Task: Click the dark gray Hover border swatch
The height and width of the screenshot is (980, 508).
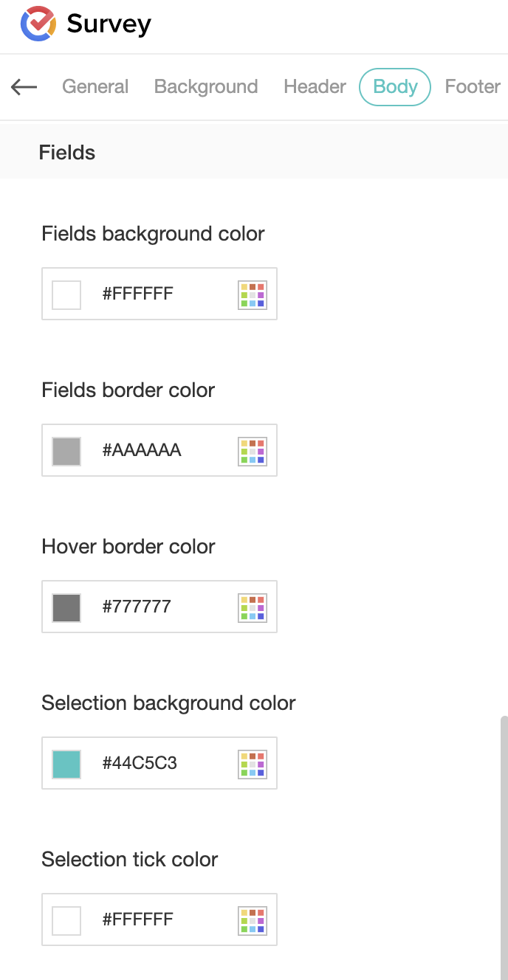Action: (66, 607)
